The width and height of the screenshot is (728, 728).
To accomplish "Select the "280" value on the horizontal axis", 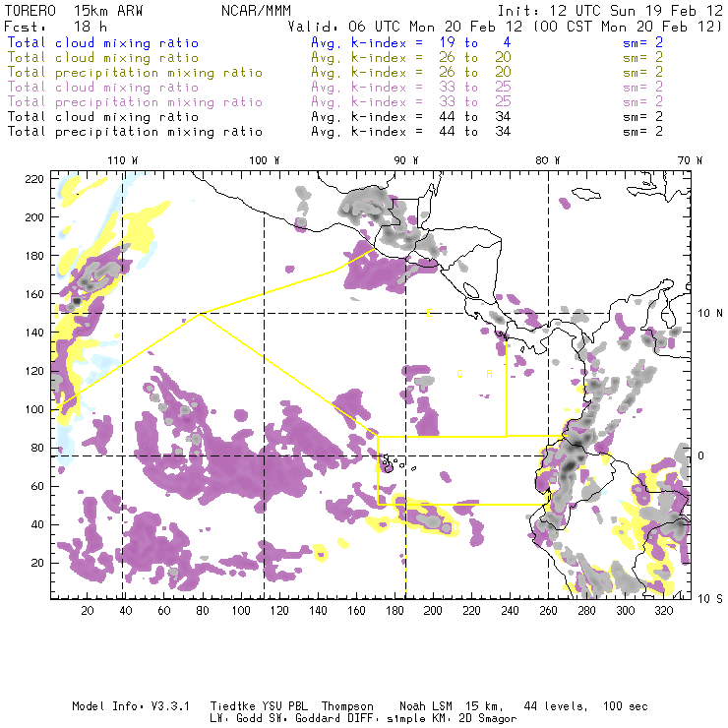I will point(587,611).
